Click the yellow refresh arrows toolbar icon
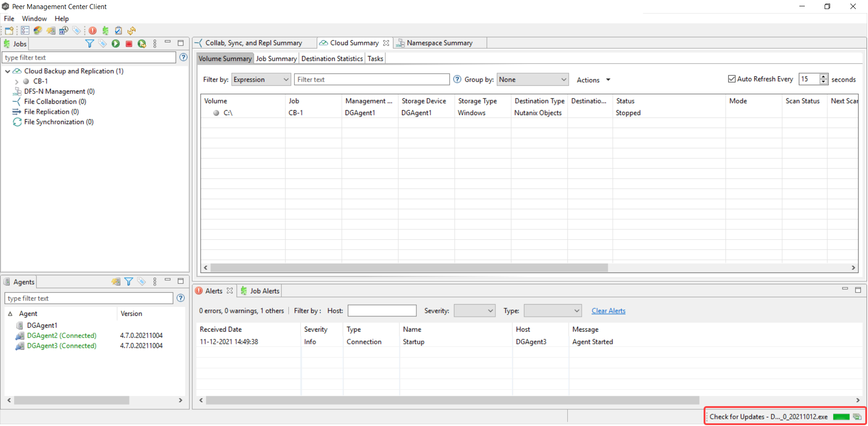The image size is (868, 426). pos(131,31)
